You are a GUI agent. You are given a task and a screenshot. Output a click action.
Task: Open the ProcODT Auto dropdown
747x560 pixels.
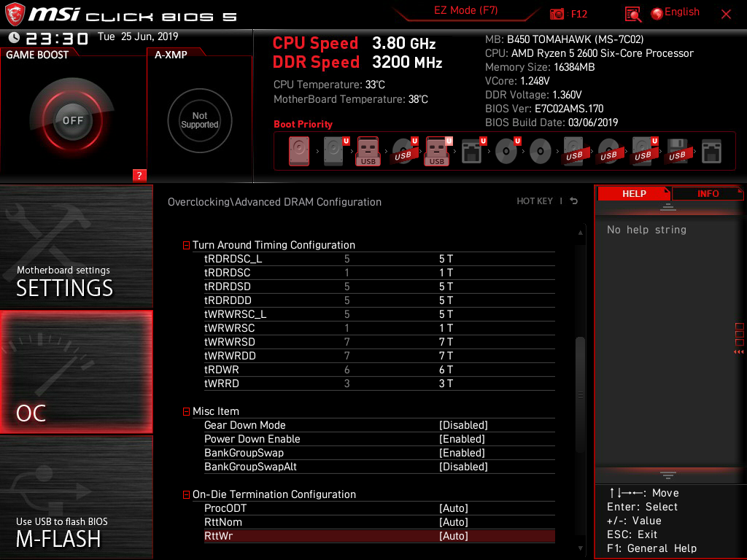click(454, 508)
